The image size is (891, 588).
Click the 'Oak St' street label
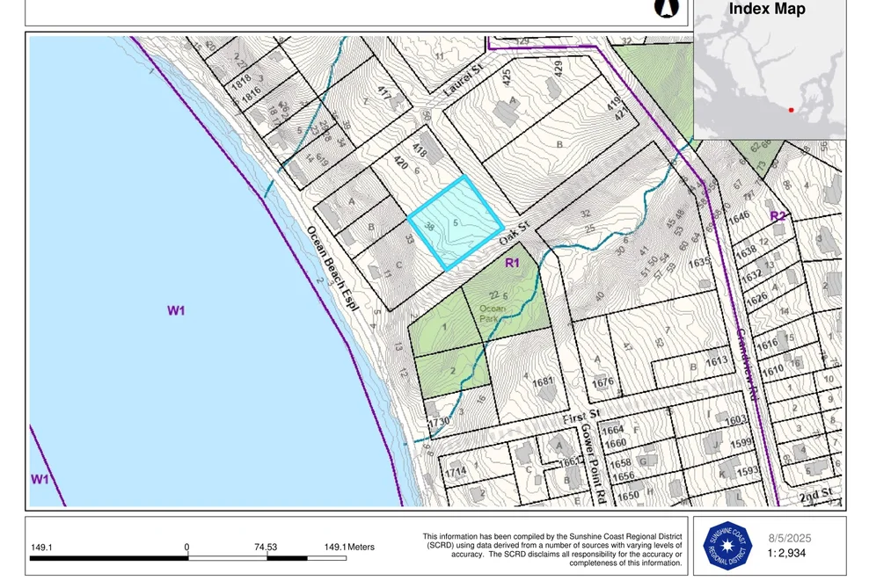pos(515,233)
